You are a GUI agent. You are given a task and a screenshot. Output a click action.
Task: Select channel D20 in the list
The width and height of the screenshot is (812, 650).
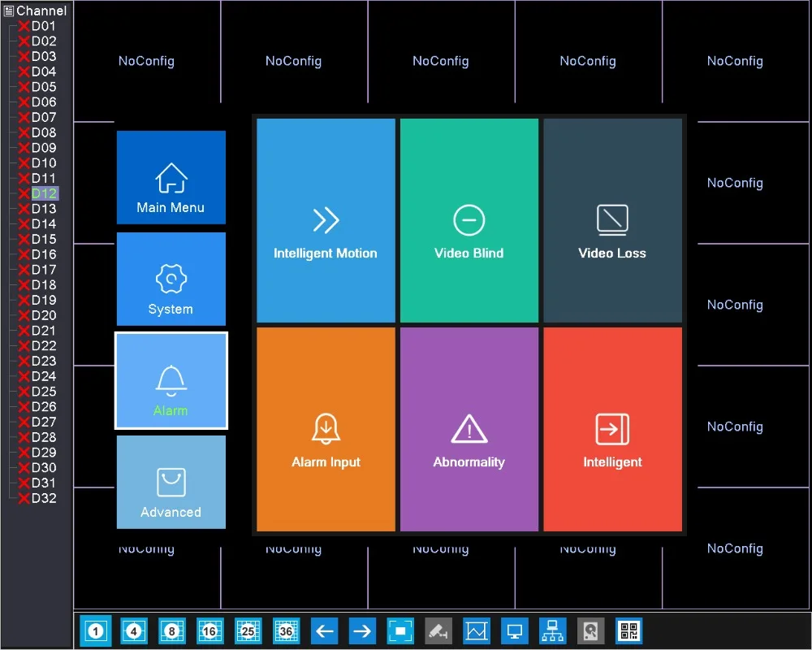click(44, 315)
